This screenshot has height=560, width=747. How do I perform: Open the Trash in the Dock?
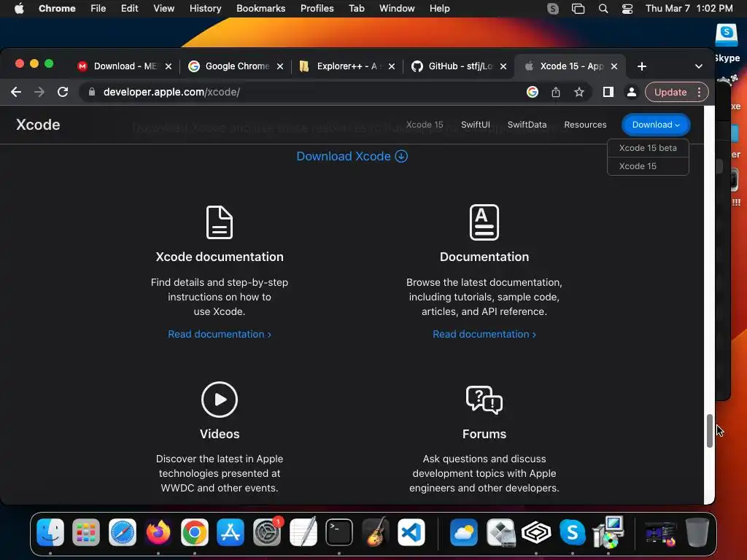pos(697,532)
